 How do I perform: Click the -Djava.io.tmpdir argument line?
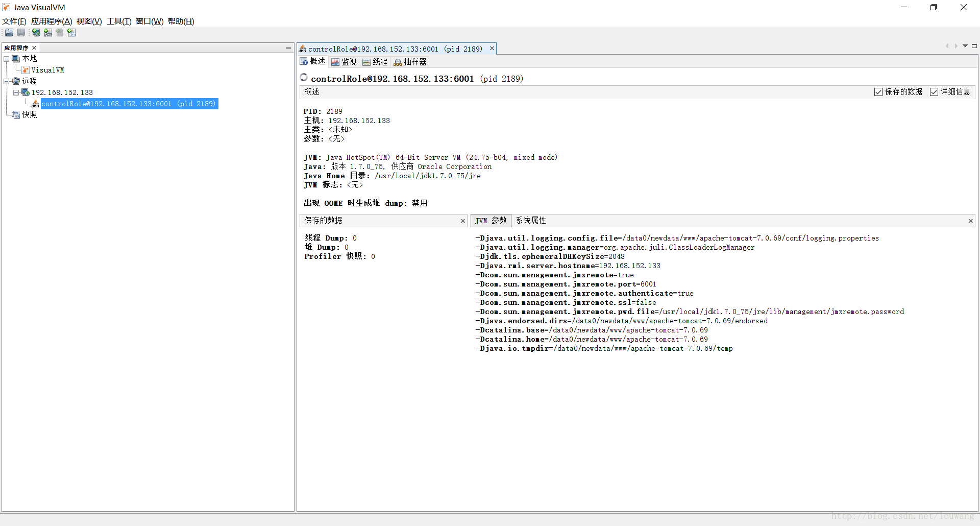tap(604, 349)
